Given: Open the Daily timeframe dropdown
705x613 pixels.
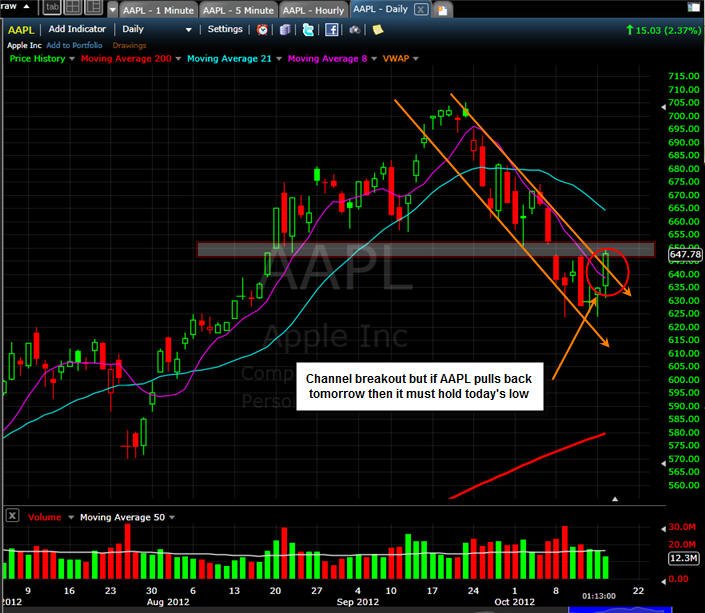Looking at the screenshot, I should (x=156, y=30).
